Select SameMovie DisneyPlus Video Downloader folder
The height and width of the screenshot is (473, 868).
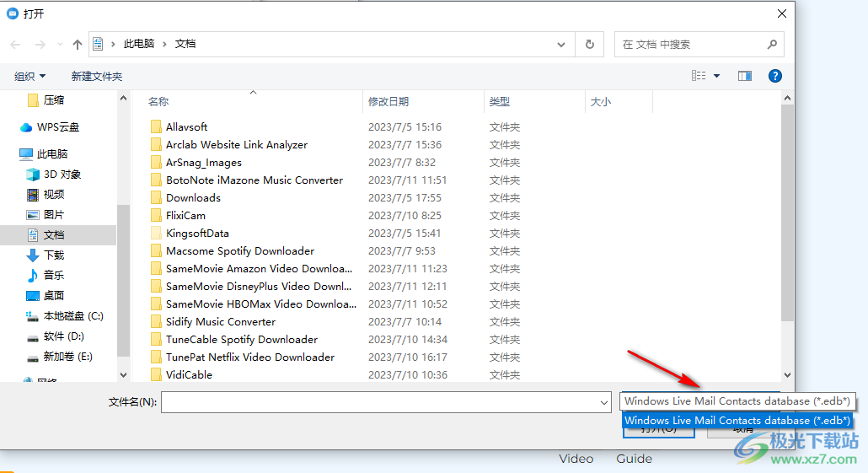259,287
